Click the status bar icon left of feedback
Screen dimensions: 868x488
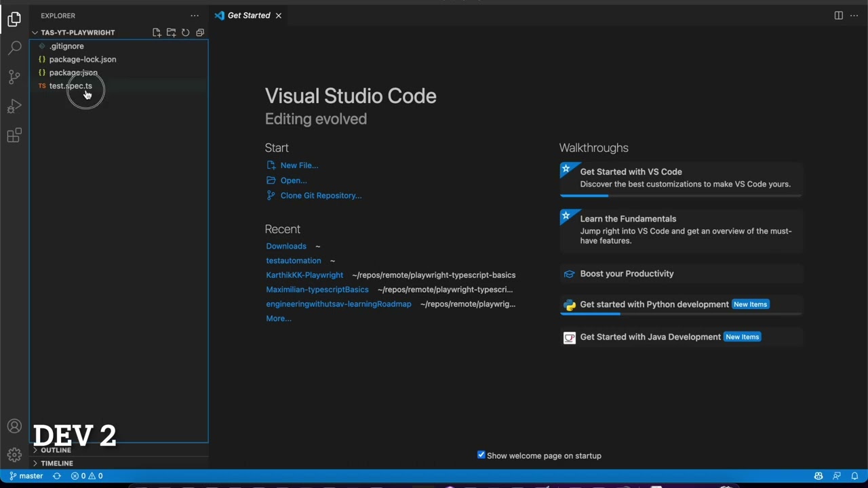click(x=818, y=476)
